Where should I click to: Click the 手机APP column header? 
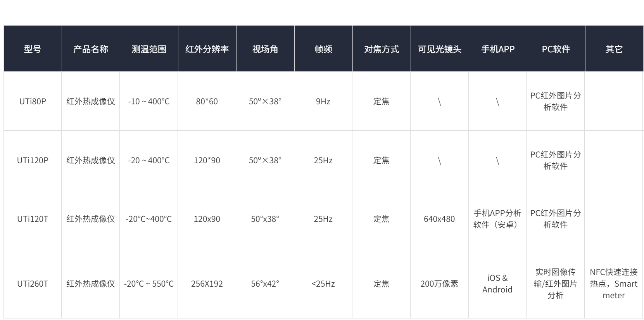point(498,49)
